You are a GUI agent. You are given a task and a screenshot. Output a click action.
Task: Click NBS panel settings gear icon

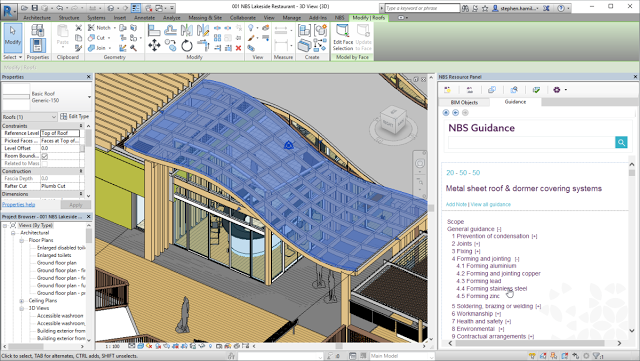click(556, 89)
